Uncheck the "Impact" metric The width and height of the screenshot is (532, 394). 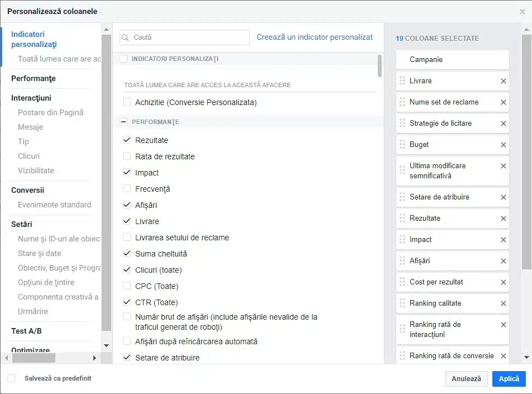pyautogui.click(x=126, y=173)
